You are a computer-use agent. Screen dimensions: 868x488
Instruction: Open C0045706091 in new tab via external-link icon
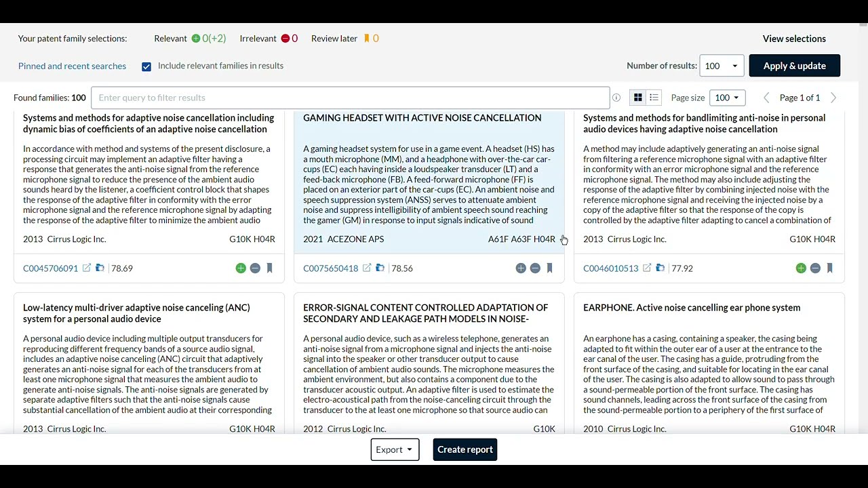click(x=87, y=268)
